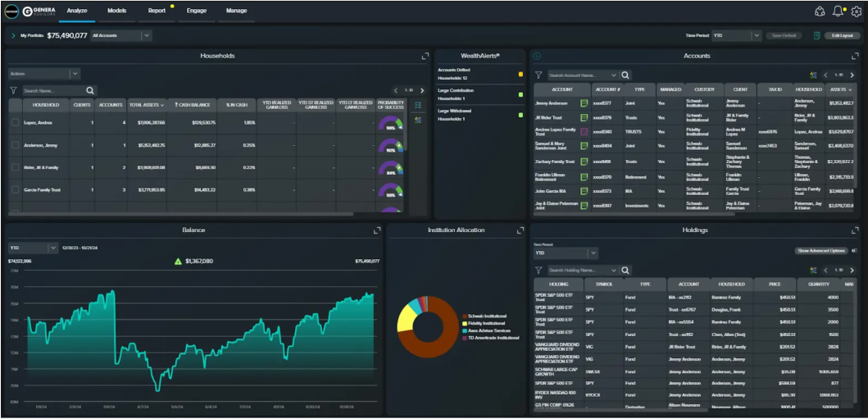Click the Axos Advisor Services legend swatch

click(464, 330)
